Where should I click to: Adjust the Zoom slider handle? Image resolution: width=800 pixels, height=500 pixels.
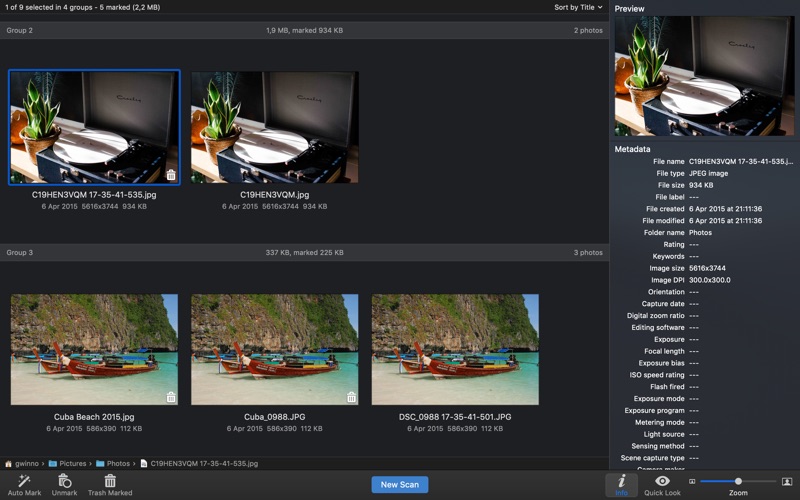tap(738, 481)
